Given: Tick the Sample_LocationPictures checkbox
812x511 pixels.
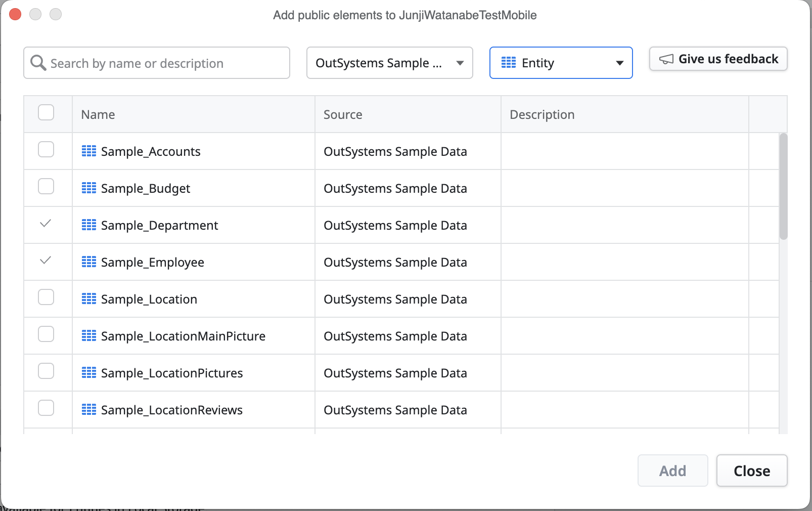Looking at the screenshot, I should point(46,371).
